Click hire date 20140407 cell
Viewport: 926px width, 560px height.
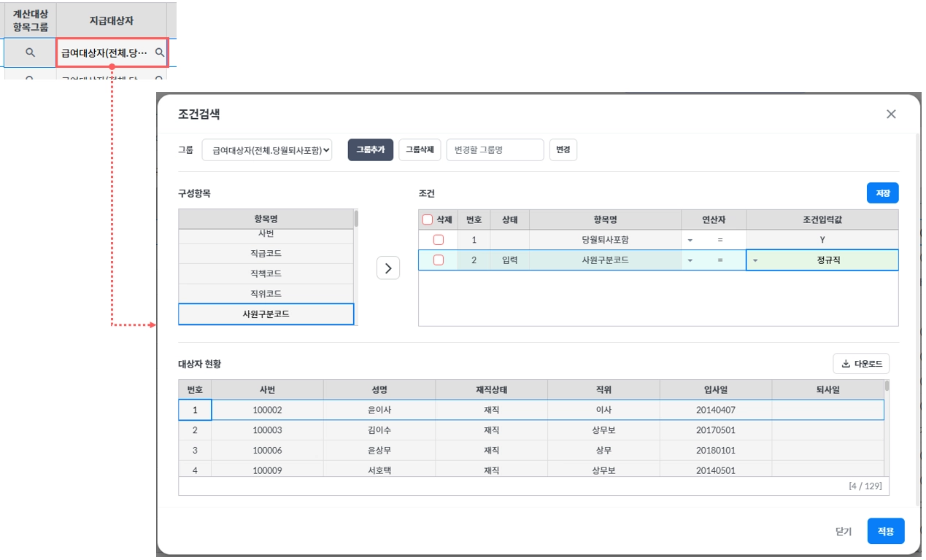[716, 410]
